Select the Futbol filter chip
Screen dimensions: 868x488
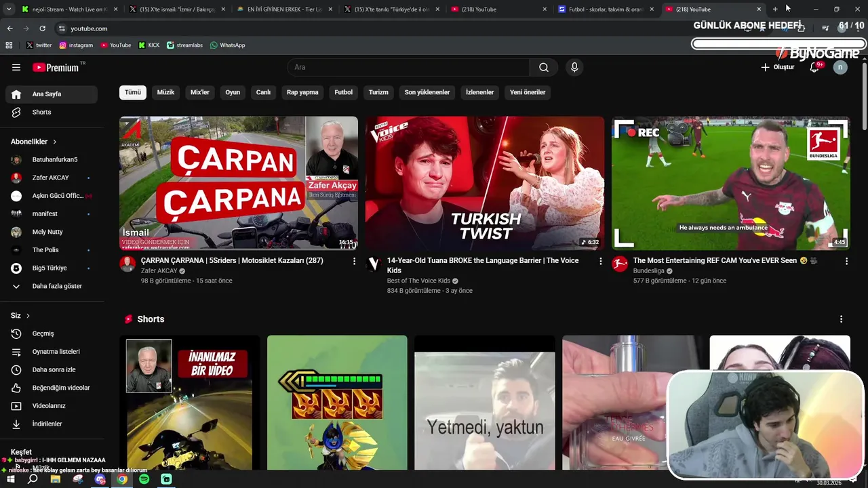344,92
